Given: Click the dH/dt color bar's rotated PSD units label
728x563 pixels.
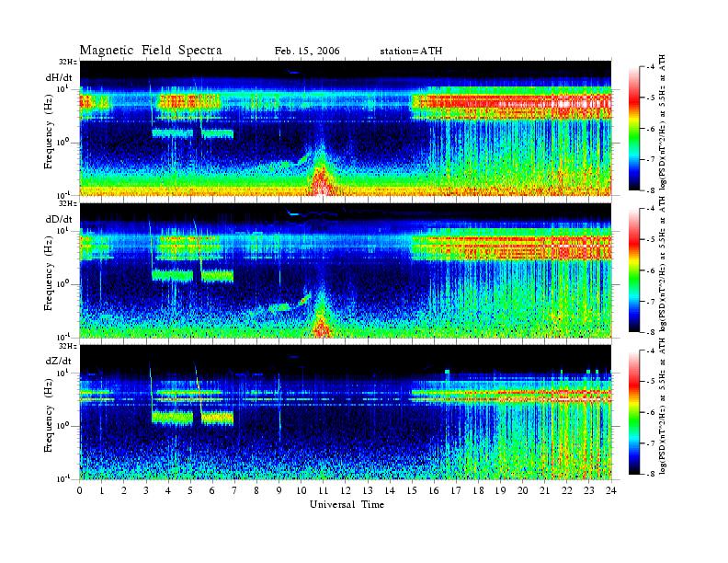Looking at the screenshot, I should tap(663, 122).
